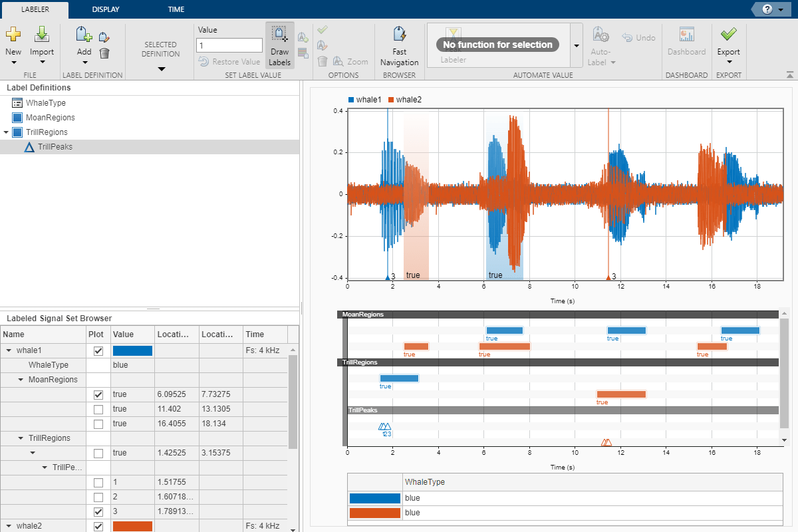Collapse the TrillRegions tree node
This screenshot has width=798, height=532.
(x=7, y=132)
